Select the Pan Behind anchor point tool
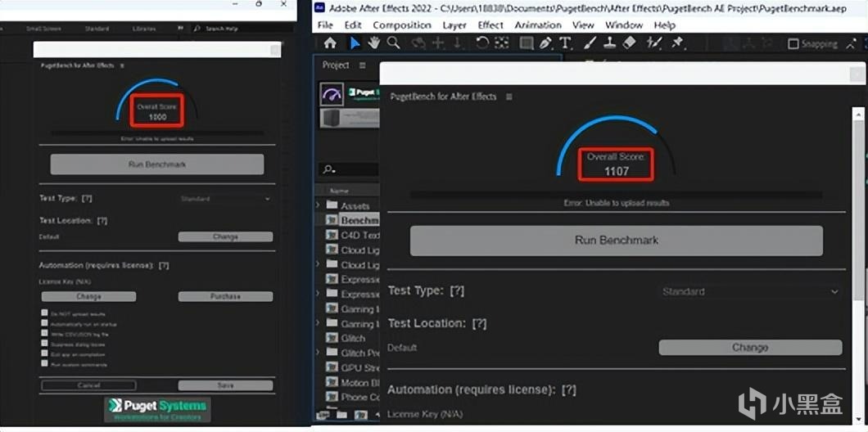868x432 pixels. click(x=501, y=43)
